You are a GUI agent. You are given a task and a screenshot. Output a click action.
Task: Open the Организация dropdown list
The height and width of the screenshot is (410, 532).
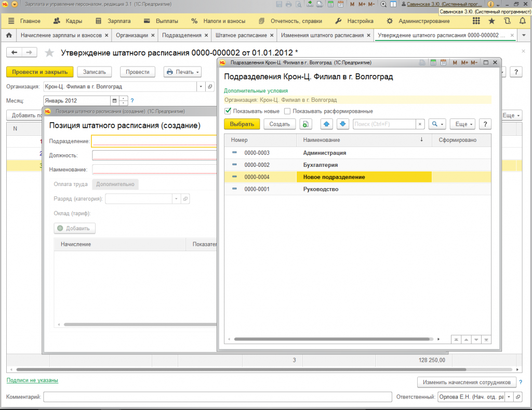click(201, 87)
